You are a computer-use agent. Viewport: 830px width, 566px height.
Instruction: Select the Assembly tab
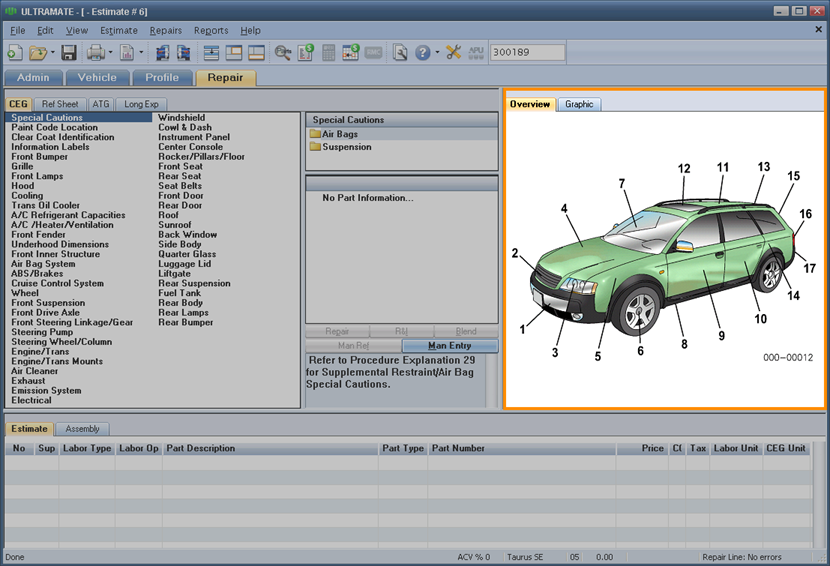click(x=82, y=429)
